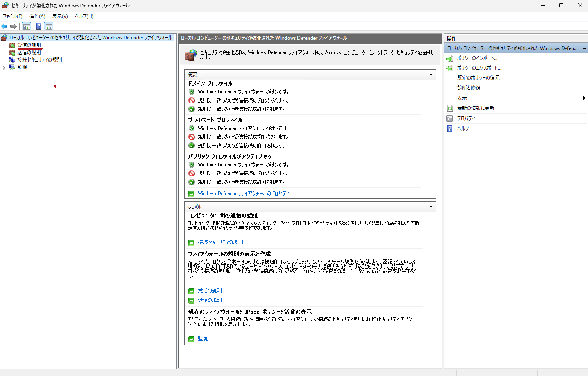This screenshot has width=588, height=376.
Task: Select 監視 in the left tree
Action: tap(22, 67)
